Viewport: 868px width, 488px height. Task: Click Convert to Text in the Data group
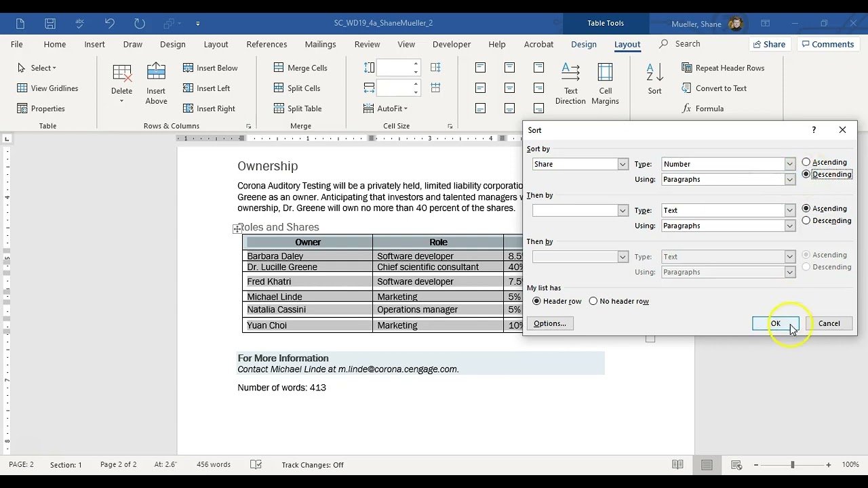point(714,88)
